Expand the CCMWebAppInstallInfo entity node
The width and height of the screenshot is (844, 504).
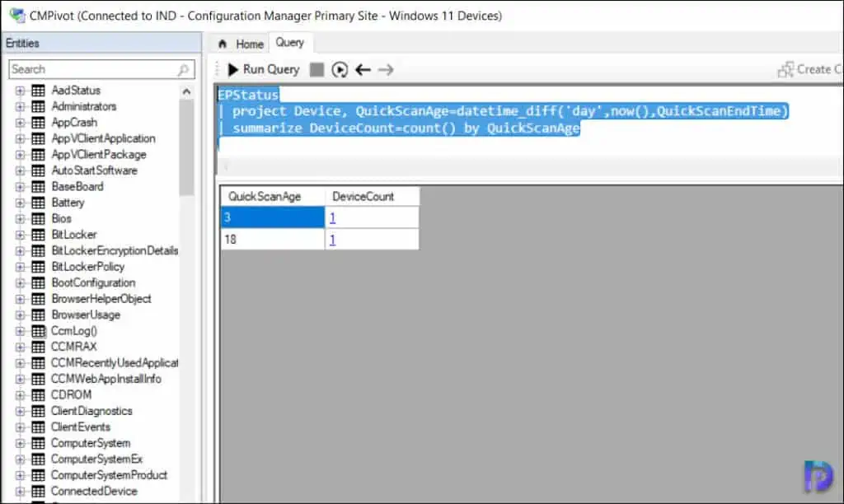20,379
